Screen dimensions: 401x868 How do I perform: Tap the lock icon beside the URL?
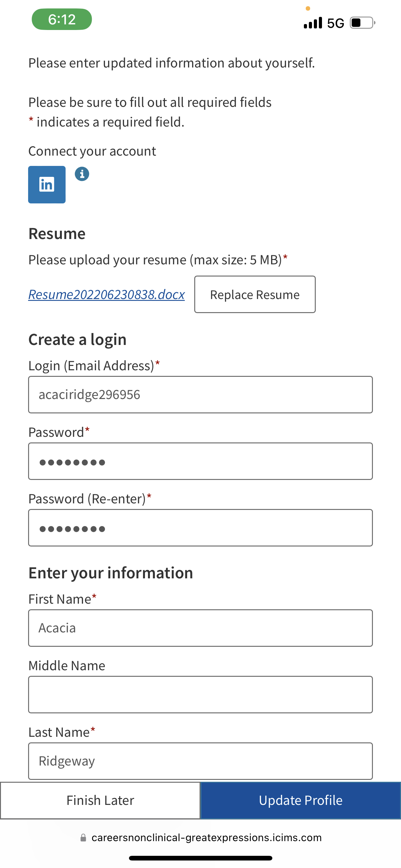pos(83,838)
